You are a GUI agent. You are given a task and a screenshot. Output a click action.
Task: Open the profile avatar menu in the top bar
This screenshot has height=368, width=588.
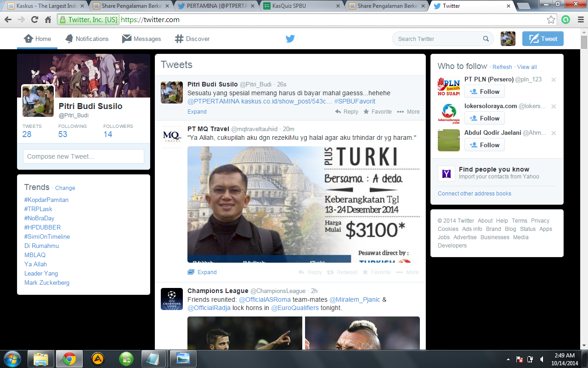[x=508, y=39]
